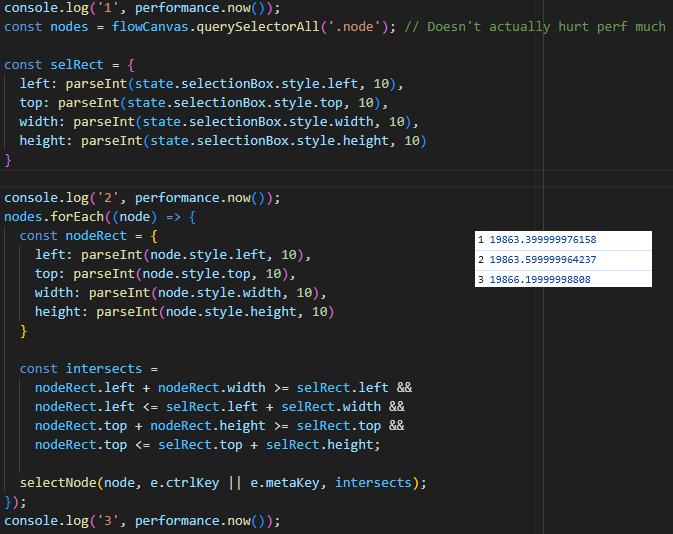
Task: Click the 'width: parseInt(node.style.width, 10)' line
Action: [181, 293]
